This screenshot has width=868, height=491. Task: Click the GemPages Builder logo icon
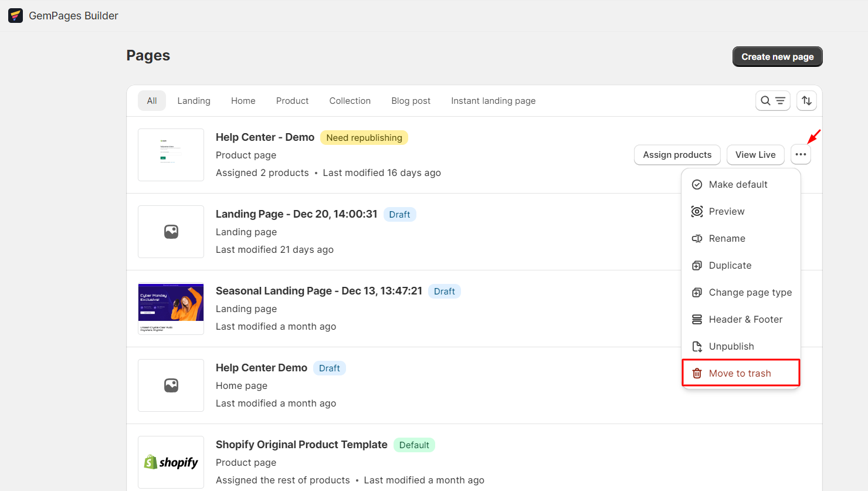point(16,16)
